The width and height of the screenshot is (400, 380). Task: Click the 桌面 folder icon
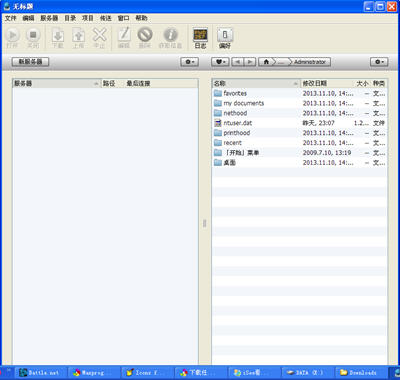218,163
